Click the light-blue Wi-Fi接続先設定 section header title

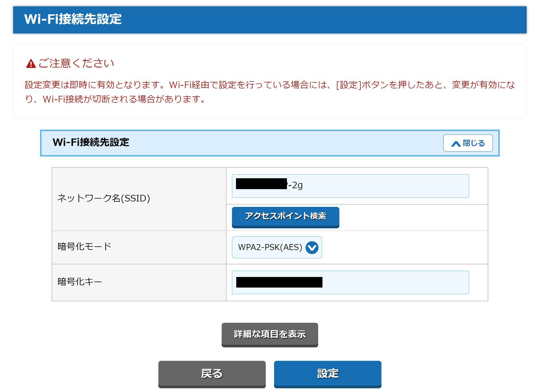coord(91,142)
